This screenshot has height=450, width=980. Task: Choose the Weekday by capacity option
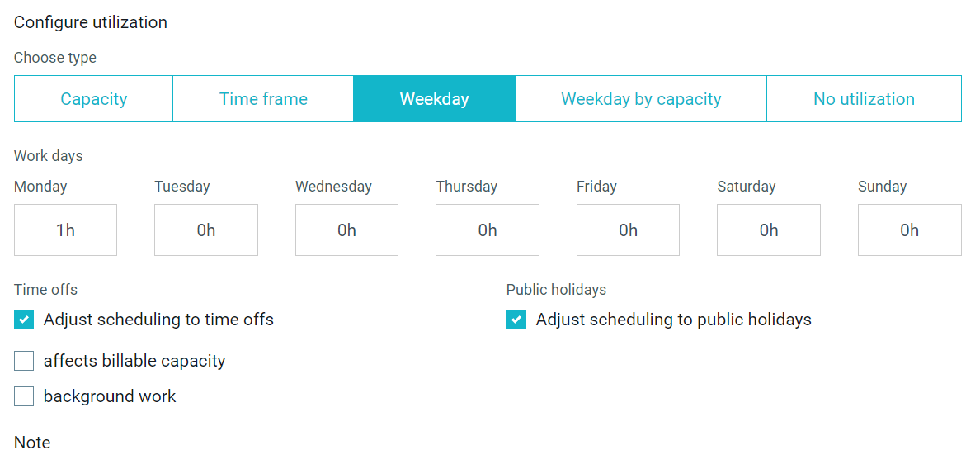[641, 99]
